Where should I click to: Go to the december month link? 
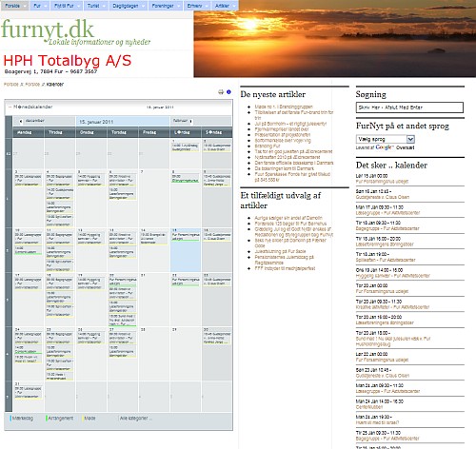[x=34, y=121]
